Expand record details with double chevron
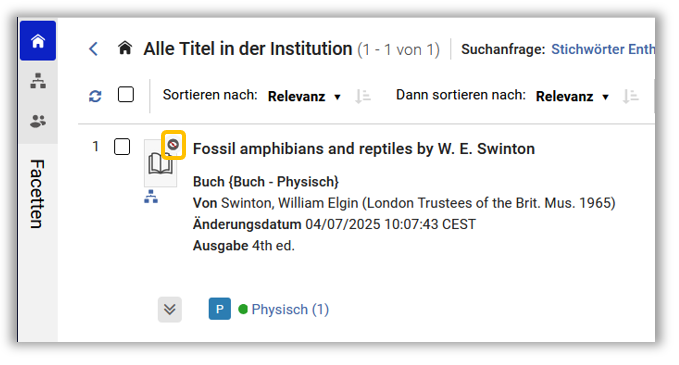679x365 pixels. point(170,309)
